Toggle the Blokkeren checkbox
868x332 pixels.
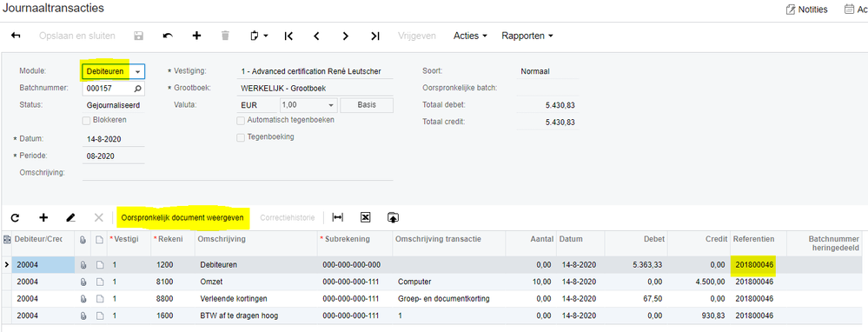[86, 120]
